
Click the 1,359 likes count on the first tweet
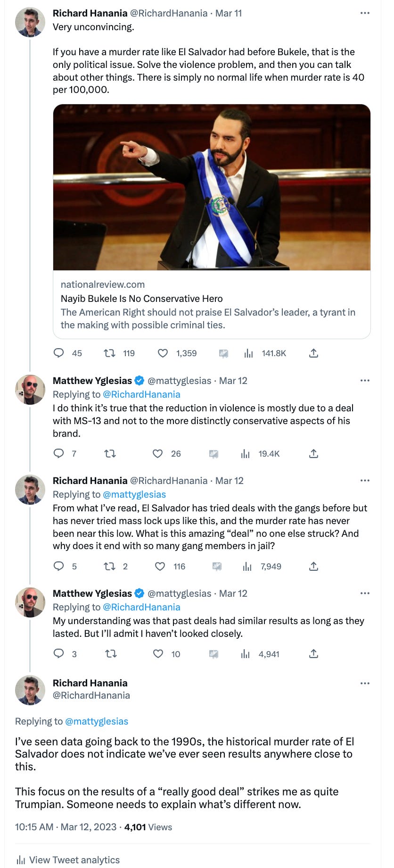click(x=184, y=353)
